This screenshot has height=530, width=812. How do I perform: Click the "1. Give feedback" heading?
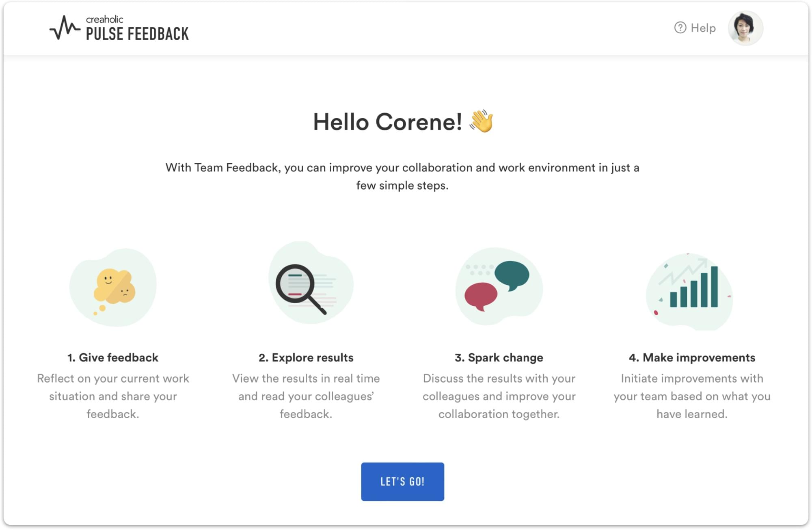113,357
